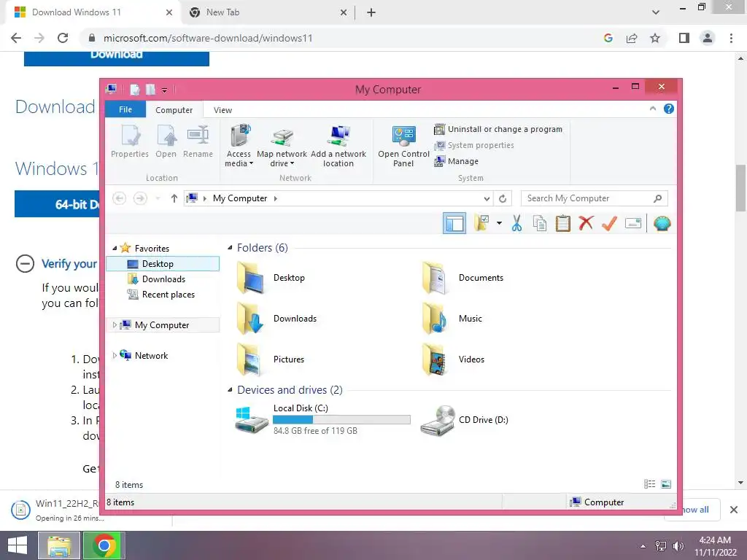Reload the page in Chrome
This screenshot has height=560, width=747.
click(x=63, y=38)
